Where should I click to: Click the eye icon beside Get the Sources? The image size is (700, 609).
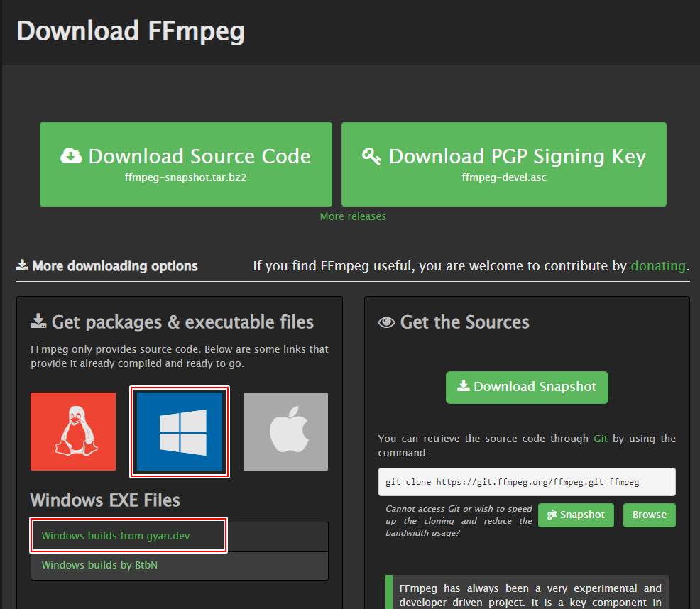pyautogui.click(x=386, y=322)
